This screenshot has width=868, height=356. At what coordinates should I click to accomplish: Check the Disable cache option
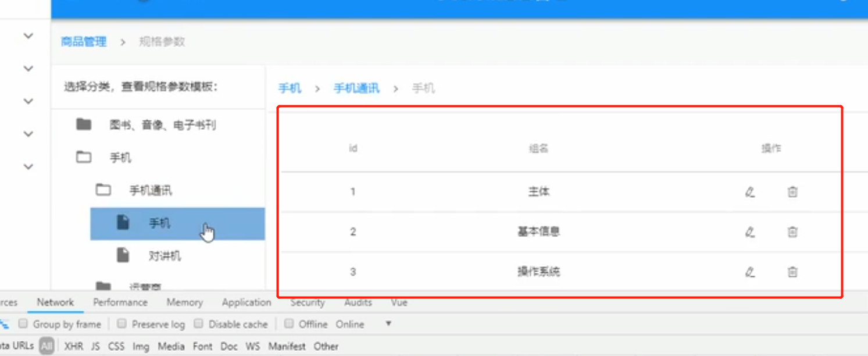coord(198,324)
